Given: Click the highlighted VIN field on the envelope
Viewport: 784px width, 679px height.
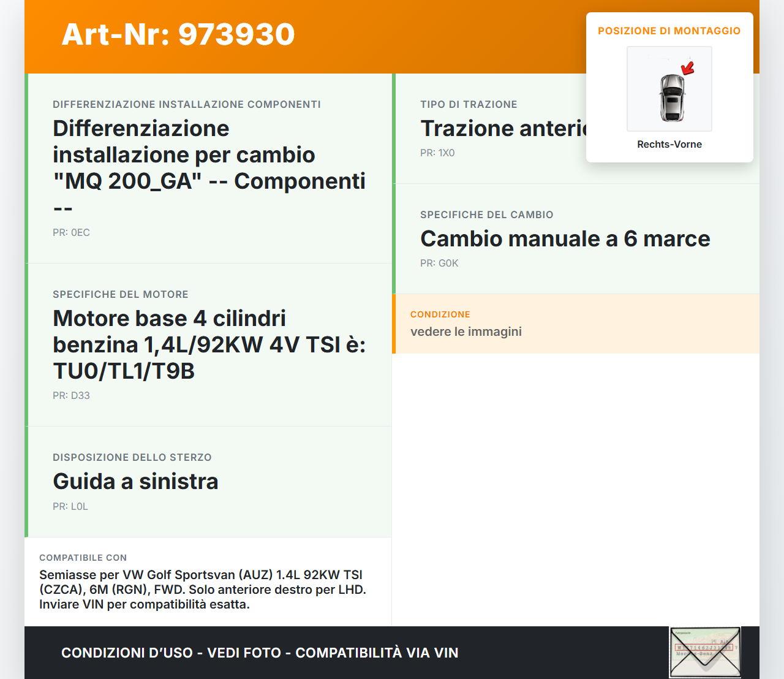Looking at the screenshot, I should pyautogui.click(x=704, y=648).
